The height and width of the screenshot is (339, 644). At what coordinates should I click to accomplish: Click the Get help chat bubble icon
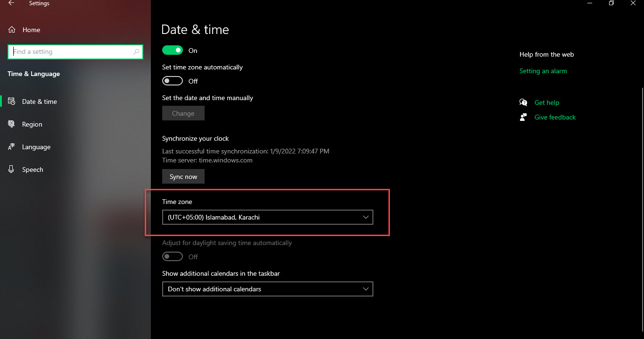pos(523,102)
